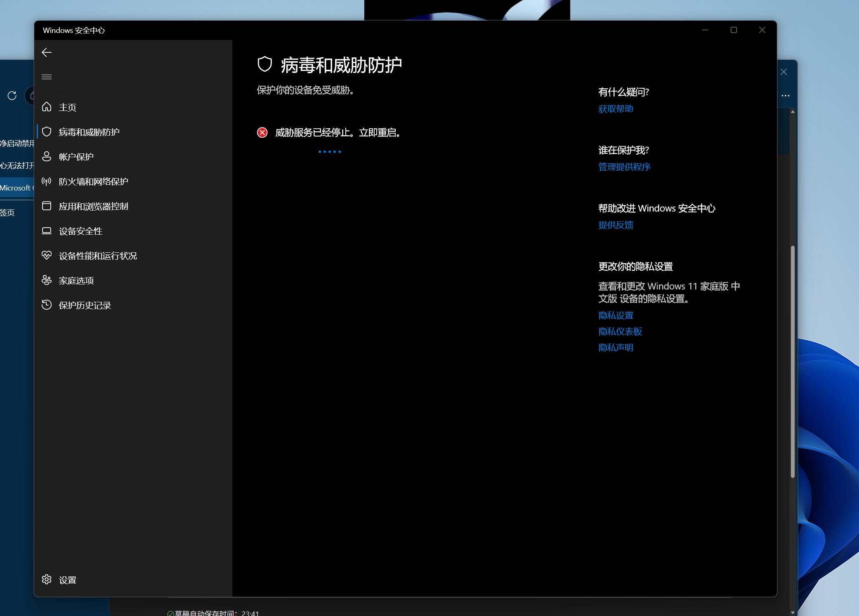Click 威胁服务已经停止。立即重启 message
Image resolution: width=859 pixels, height=616 pixels.
coord(338,132)
